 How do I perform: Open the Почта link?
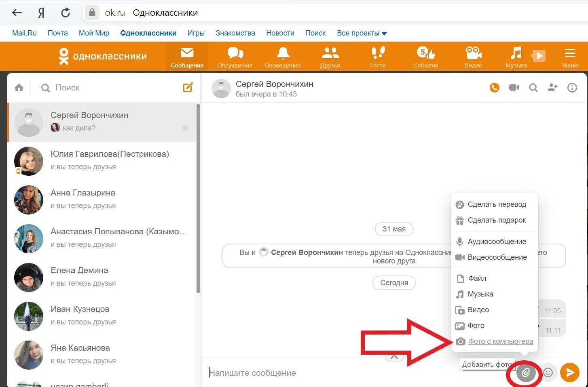point(58,33)
